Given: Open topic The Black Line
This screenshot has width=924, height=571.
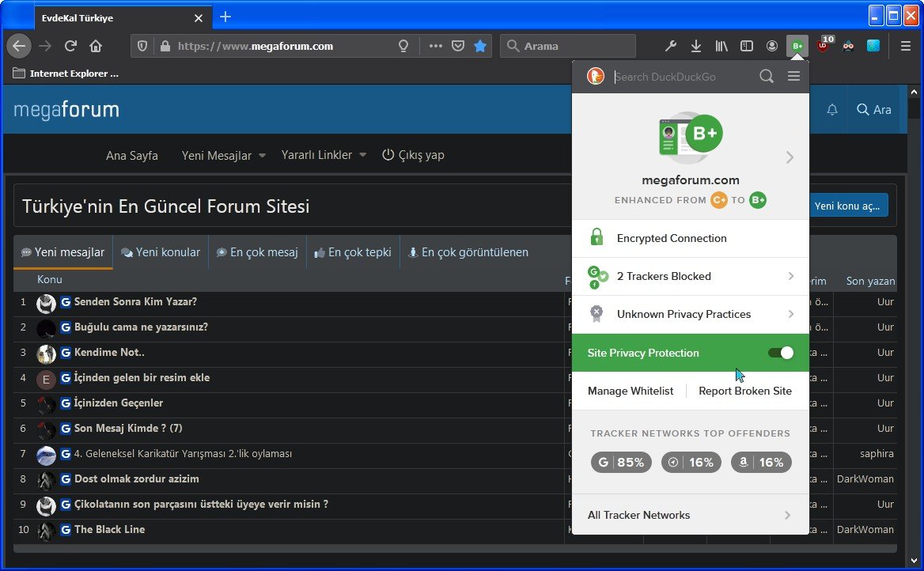Looking at the screenshot, I should pyautogui.click(x=110, y=530).
